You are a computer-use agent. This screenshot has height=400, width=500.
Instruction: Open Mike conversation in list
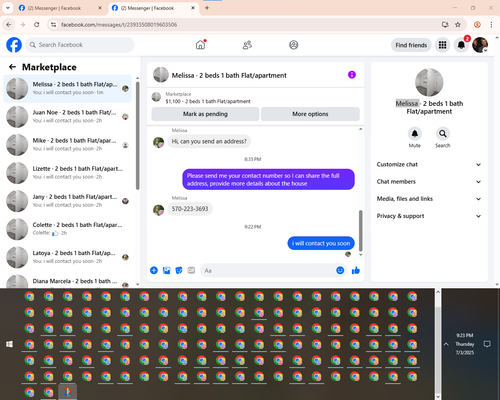pyautogui.click(x=68, y=145)
